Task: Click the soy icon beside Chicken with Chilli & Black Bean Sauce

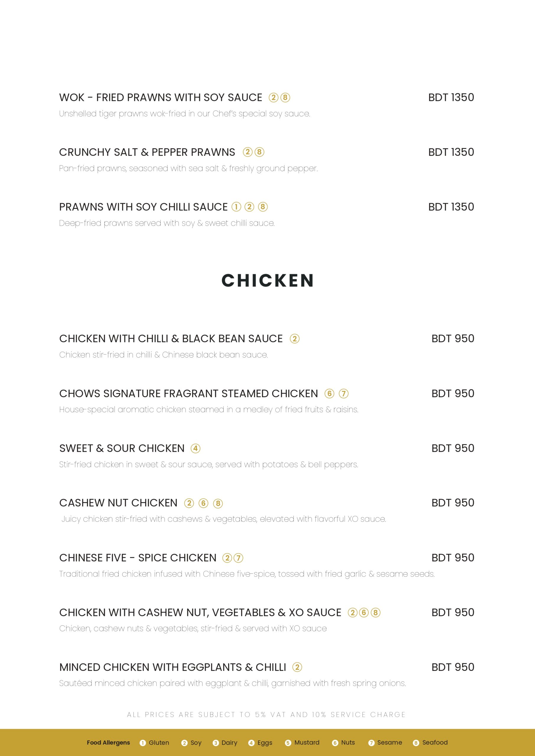Action: tap(295, 338)
